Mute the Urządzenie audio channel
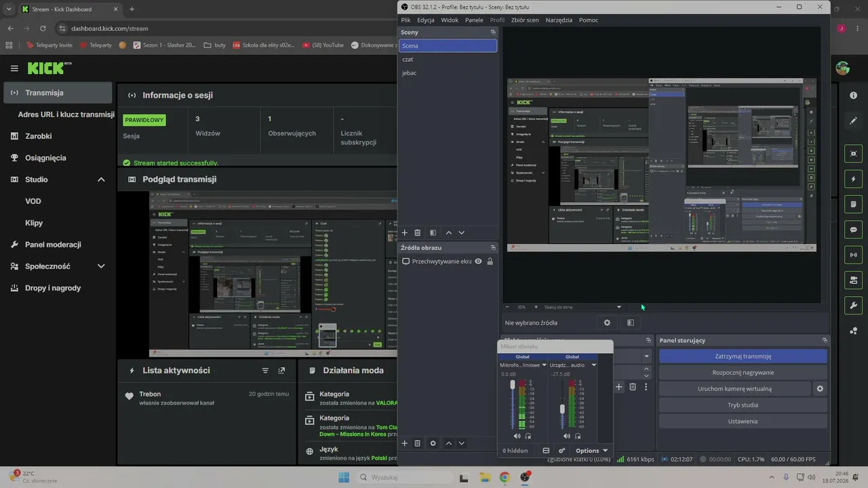The height and width of the screenshot is (488, 868). click(567, 436)
